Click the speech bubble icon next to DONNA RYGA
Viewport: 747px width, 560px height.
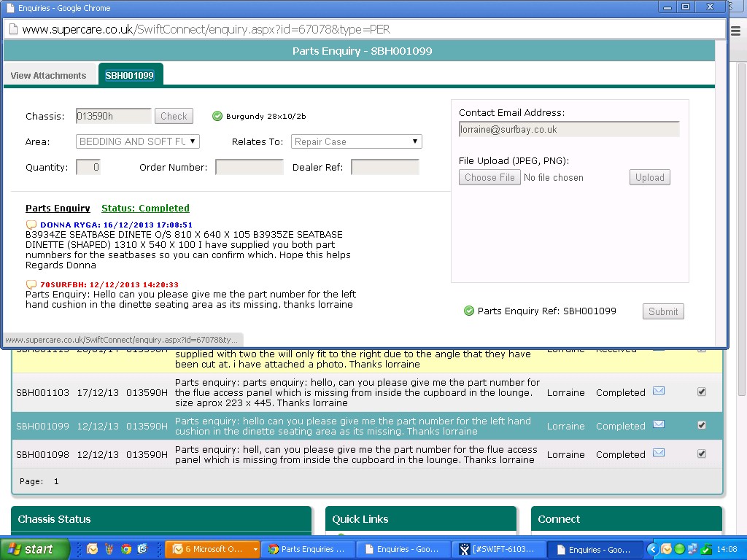pyautogui.click(x=31, y=225)
